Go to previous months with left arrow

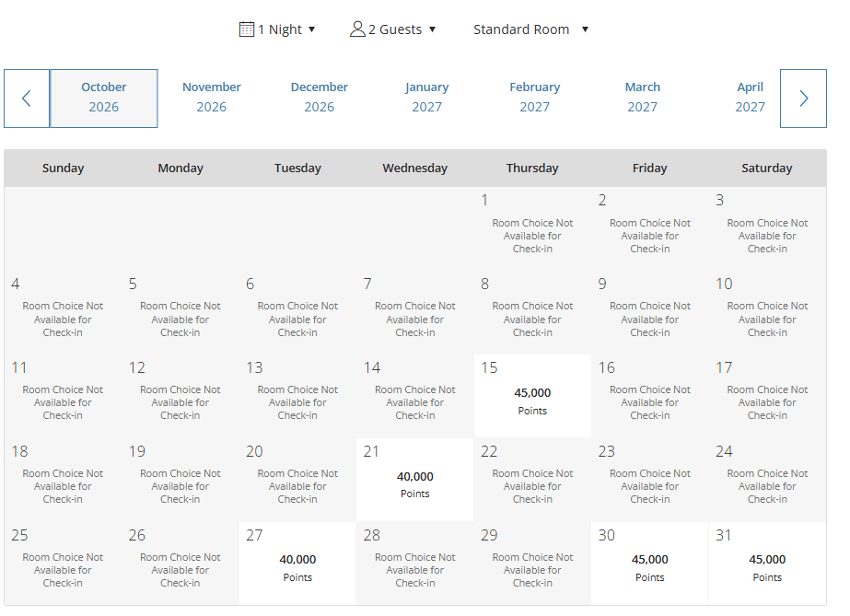(27, 99)
